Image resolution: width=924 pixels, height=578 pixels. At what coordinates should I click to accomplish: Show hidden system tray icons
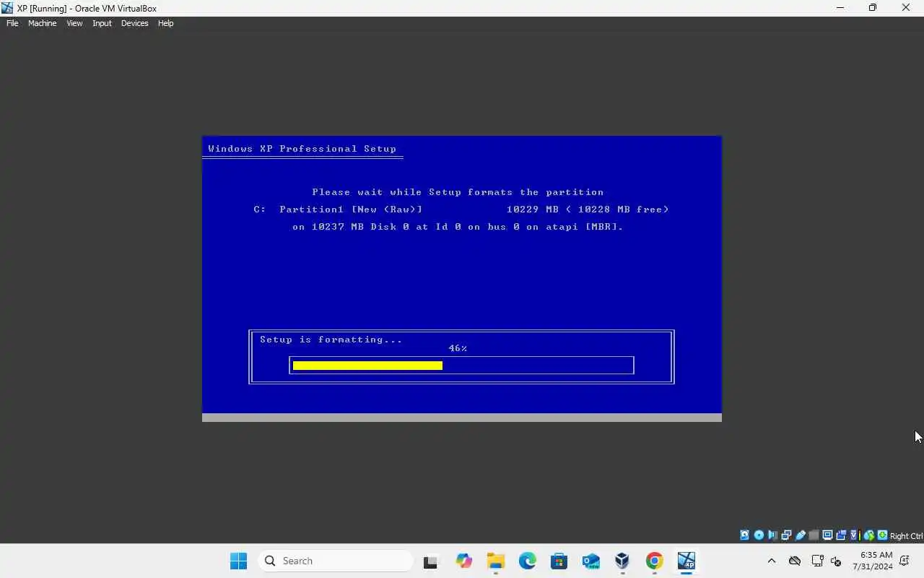click(771, 561)
